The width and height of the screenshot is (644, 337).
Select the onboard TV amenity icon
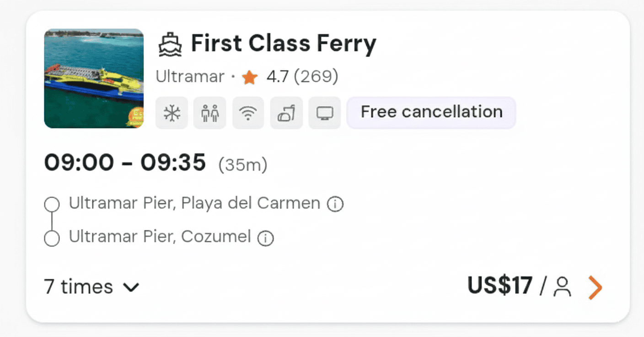(325, 113)
